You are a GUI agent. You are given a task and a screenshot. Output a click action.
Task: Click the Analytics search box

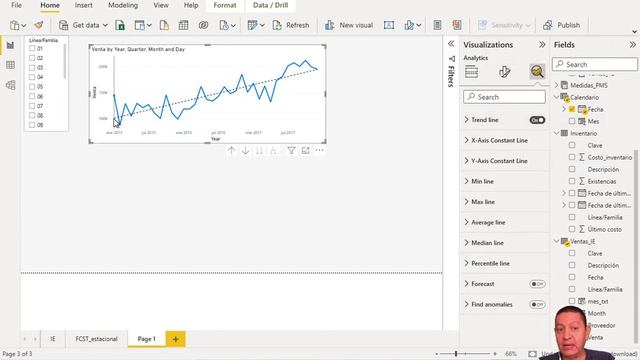pos(504,97)
